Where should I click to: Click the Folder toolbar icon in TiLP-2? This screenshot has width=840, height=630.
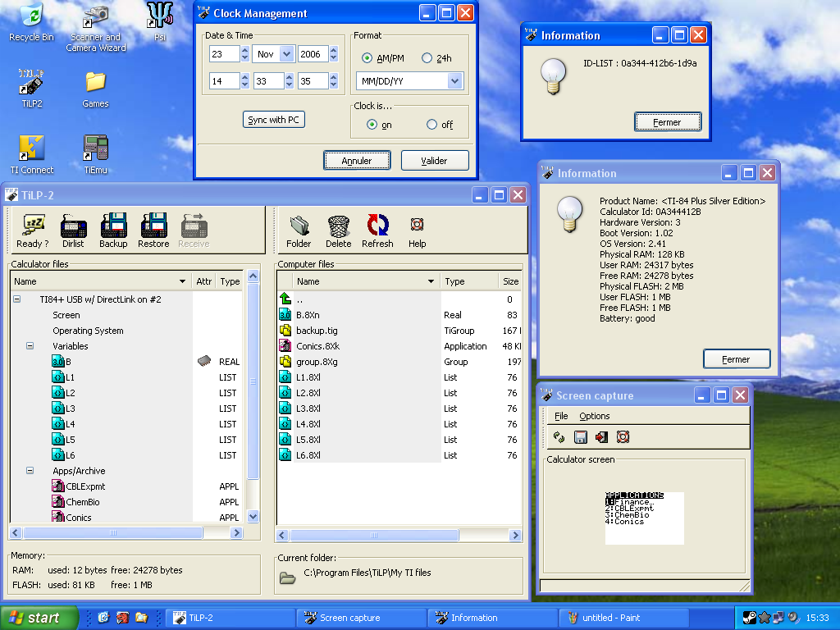pos(299,231)
